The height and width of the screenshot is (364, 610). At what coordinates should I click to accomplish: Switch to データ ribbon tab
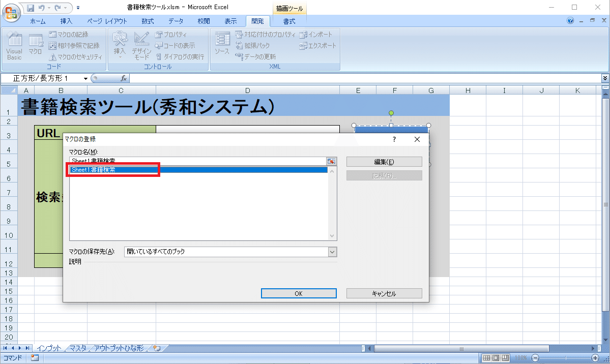click(x=176, y=21)
